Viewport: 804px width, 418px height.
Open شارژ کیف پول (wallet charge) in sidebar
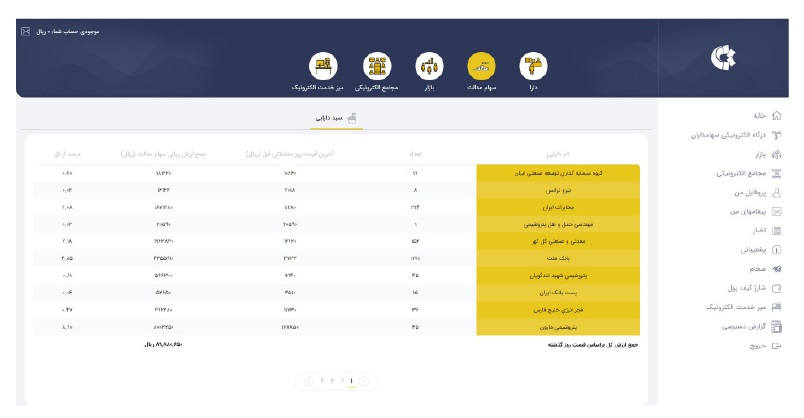tap(754, 288)
